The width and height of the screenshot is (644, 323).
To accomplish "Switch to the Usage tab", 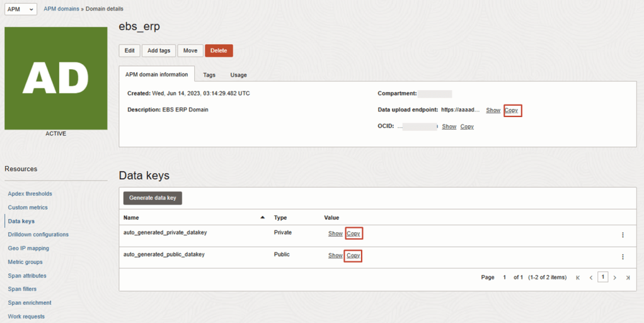I will (238, 75).
